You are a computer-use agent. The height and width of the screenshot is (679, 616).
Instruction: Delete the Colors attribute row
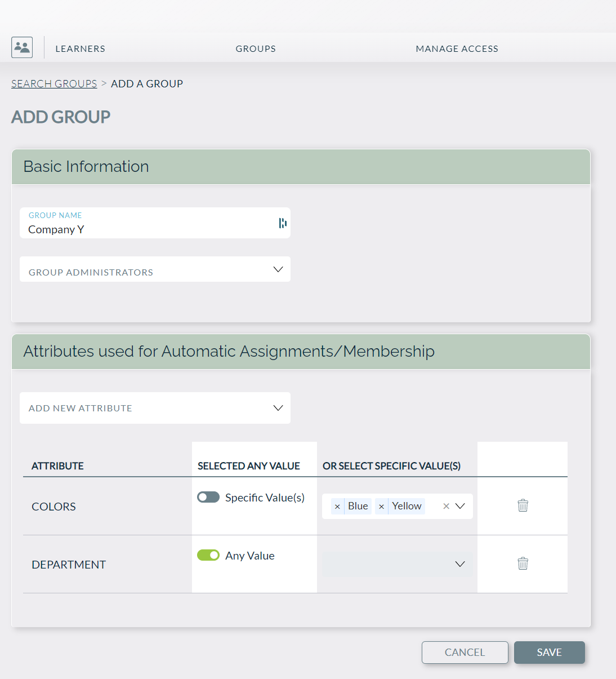pyautogui.click(x=523, y=505)
